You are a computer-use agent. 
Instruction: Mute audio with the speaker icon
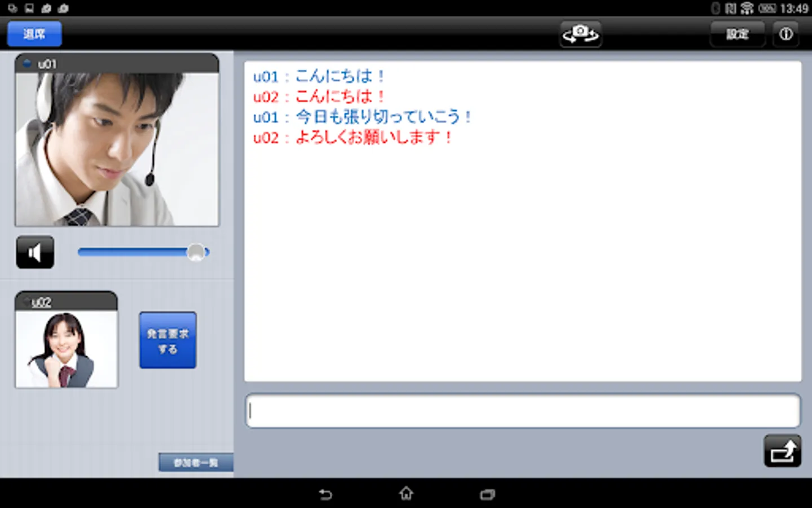coord(35,252)
